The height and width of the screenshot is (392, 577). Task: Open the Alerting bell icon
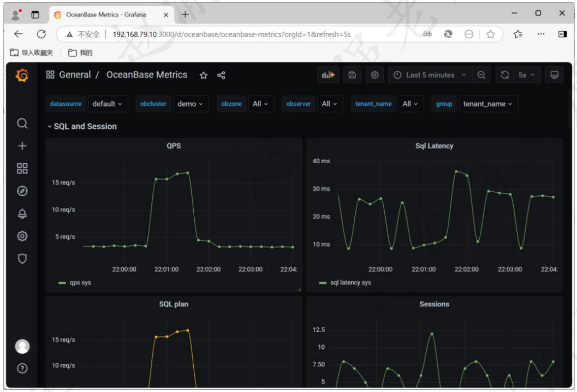(x=22, y=213)
